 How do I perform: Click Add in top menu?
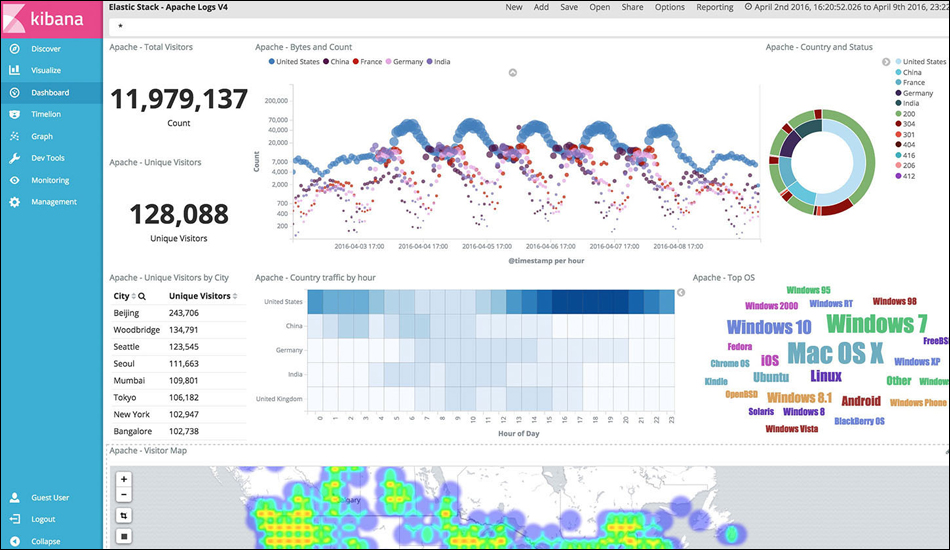541,7
